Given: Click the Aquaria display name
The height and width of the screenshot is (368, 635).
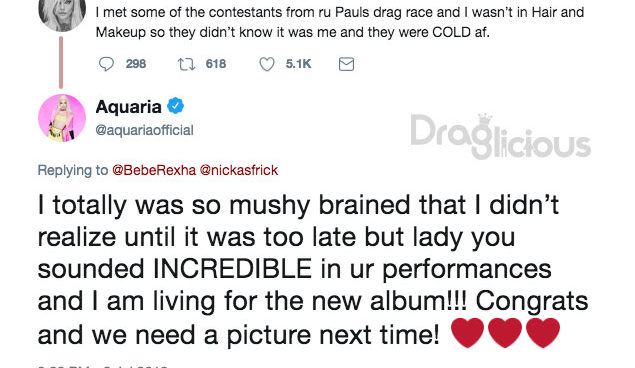Looking at the screenshot, I should pos(128,107).
